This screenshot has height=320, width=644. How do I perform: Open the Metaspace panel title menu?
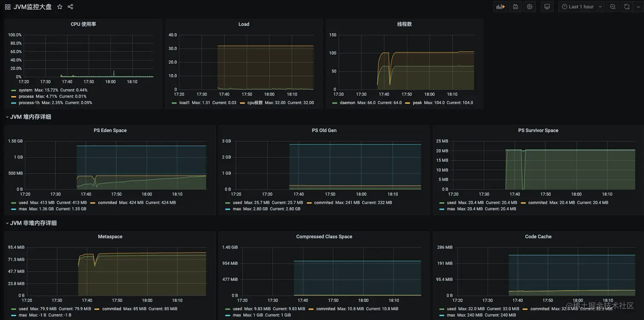click(x=110, y=237)
